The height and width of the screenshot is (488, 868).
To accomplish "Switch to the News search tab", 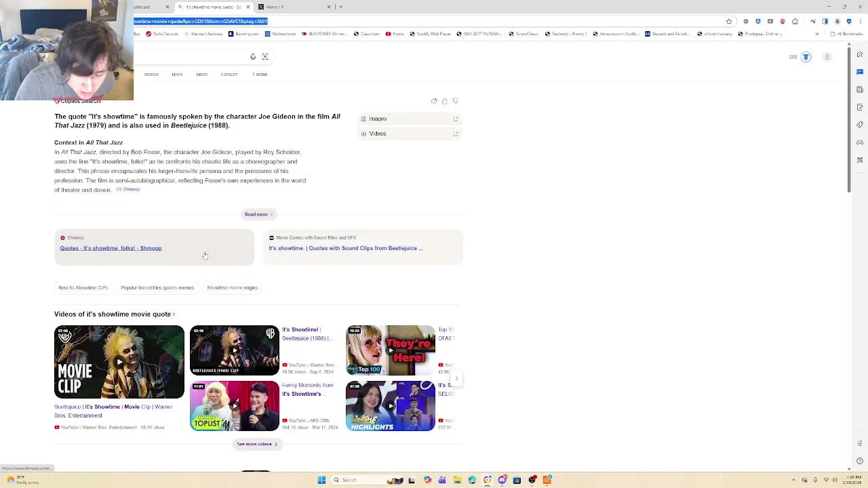I will pos(201,75).
